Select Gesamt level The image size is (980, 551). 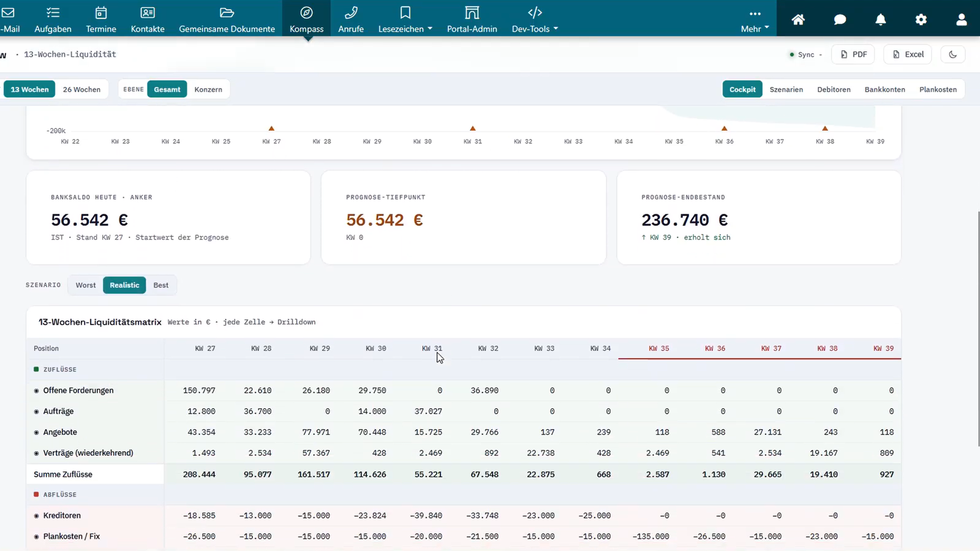pyautogui.click(x=167, y=89)
